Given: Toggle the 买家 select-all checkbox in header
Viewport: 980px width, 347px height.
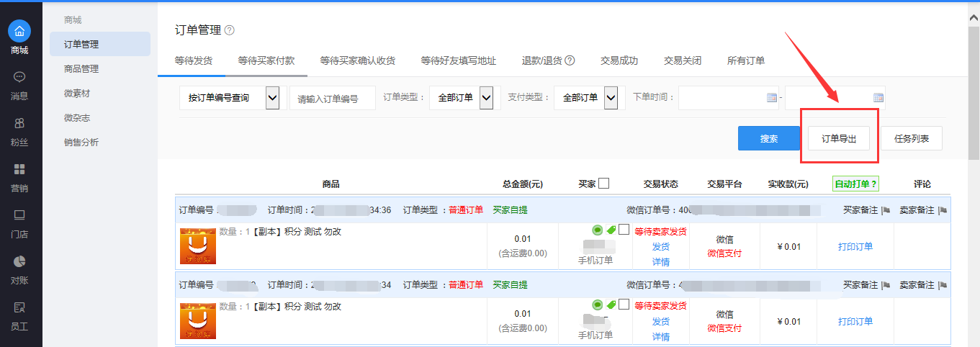Looking at the screenshot, I should (603, 183).
